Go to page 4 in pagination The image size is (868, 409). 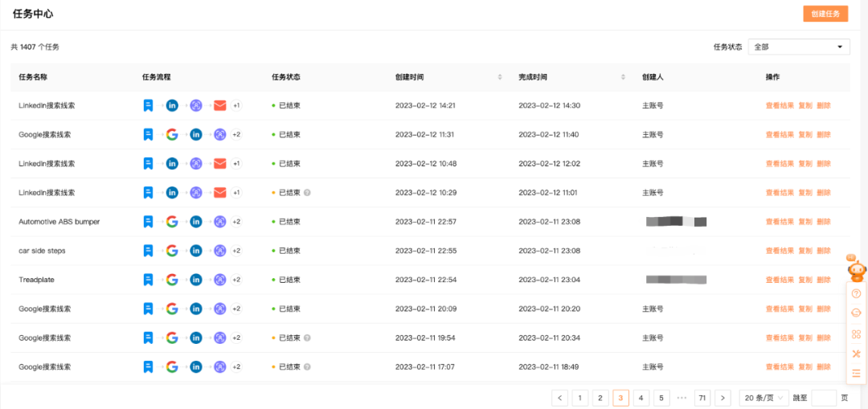point(641,398)
